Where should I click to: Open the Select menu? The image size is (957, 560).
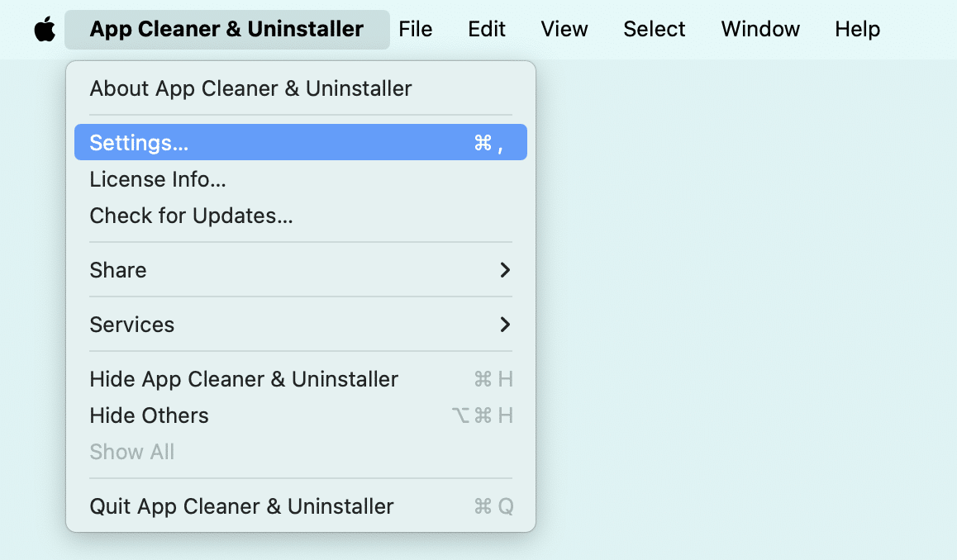(654, 29)
